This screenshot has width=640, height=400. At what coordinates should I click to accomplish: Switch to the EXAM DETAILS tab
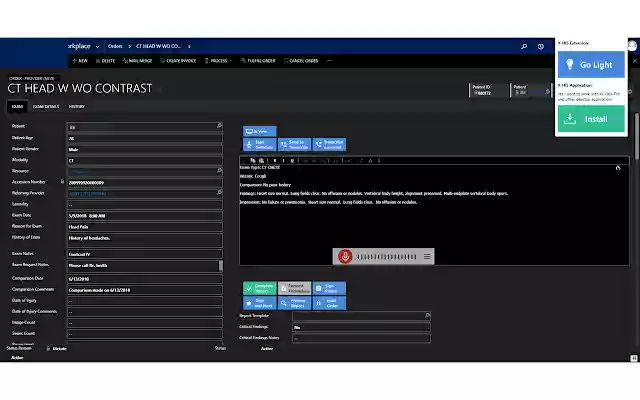[46, 107]
